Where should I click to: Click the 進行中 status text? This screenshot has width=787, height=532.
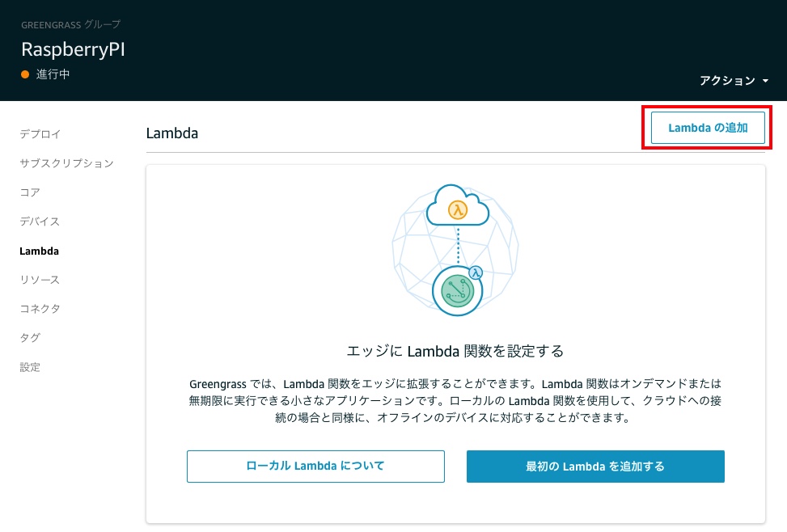53,74
